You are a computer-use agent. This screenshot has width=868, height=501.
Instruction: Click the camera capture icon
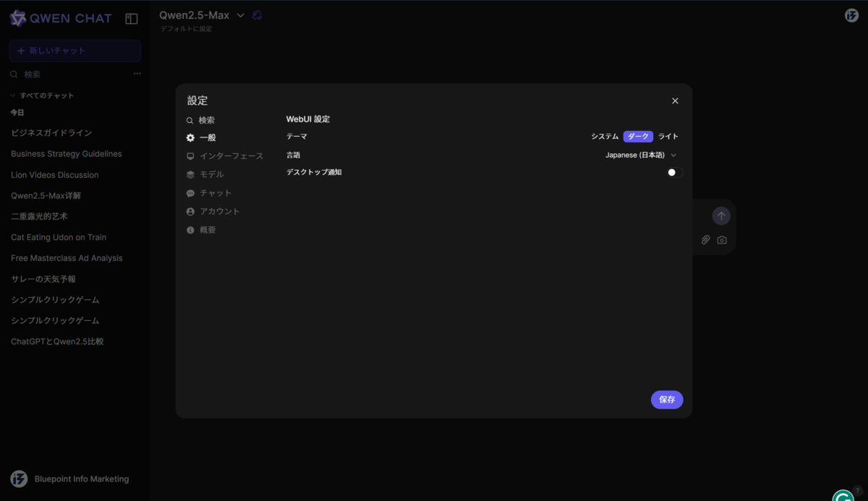[x=722, y=240]
